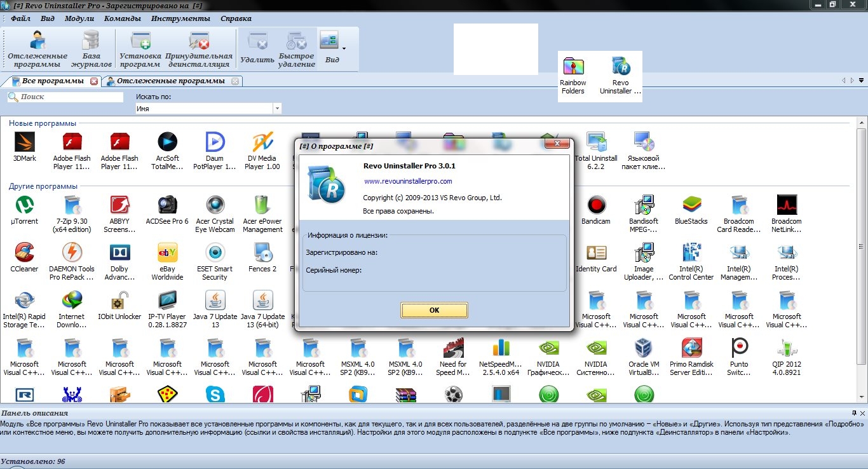This screenshot has height=469, width=868.
Task: Open the Инструменты menu
Action: (x=181, y=18)
